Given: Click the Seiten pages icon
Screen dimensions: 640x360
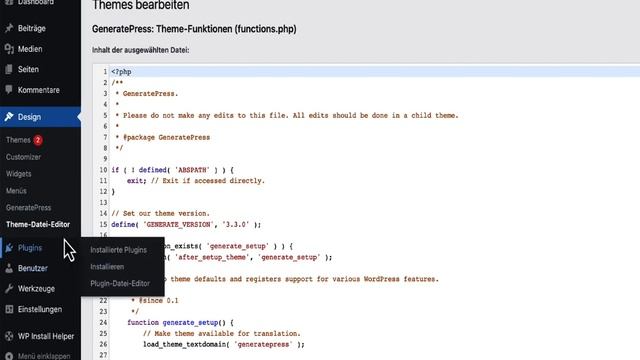Looking at the screenshot, I should tap(9, 69).
